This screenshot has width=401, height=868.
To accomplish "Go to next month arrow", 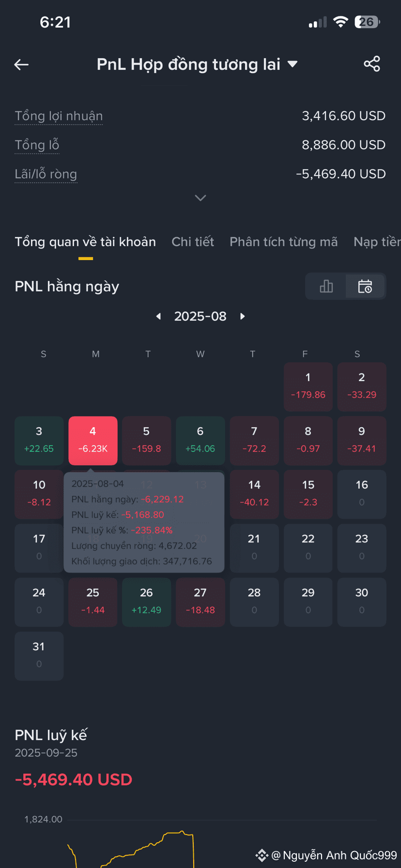I will (x=243, y=316).
